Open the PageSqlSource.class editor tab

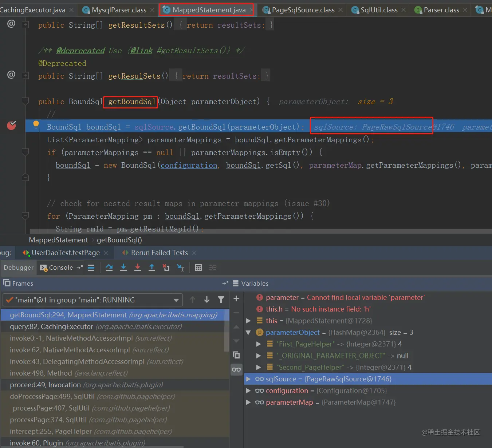[303, 10]
